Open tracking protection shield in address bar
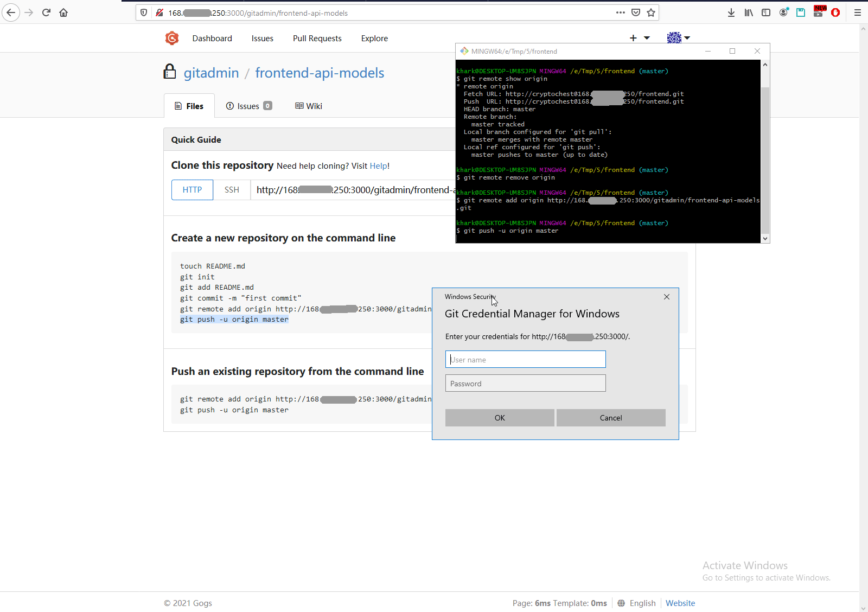This screenshot has height=612, width=868. [144, 12]
